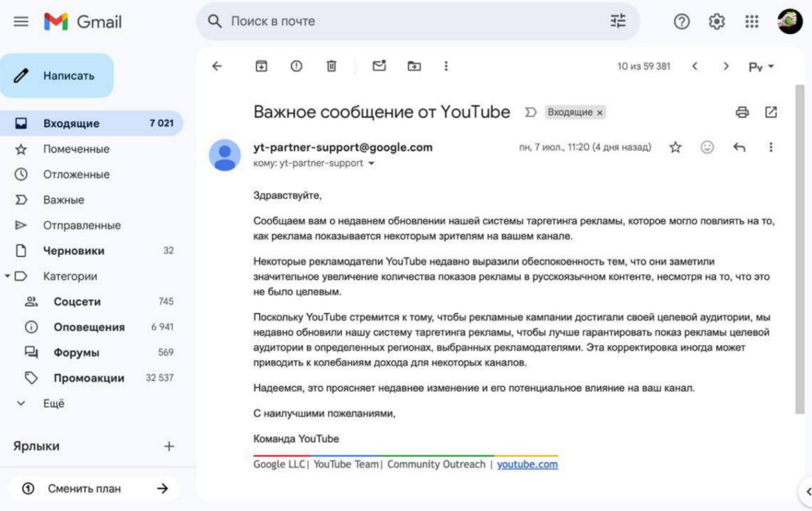Open the Входящие folder
The image size is (812, 511).
tap(91, 123)
